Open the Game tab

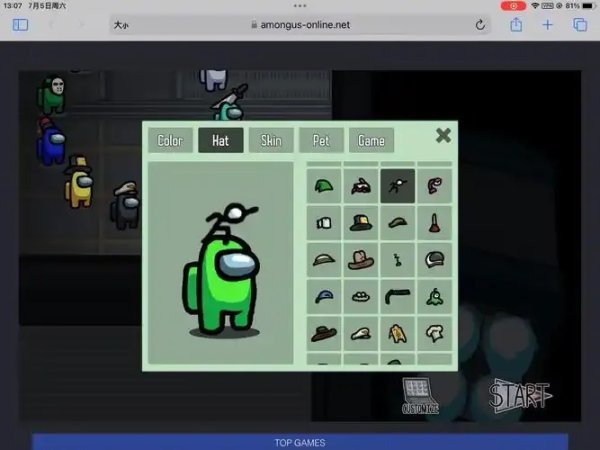click(371, 140)
